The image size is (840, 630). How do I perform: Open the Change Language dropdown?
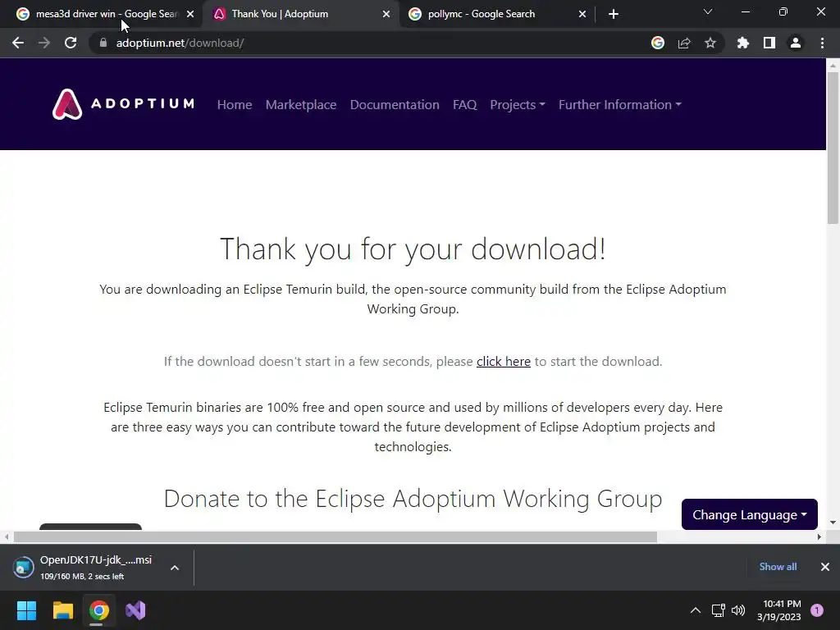coord(750,514)
